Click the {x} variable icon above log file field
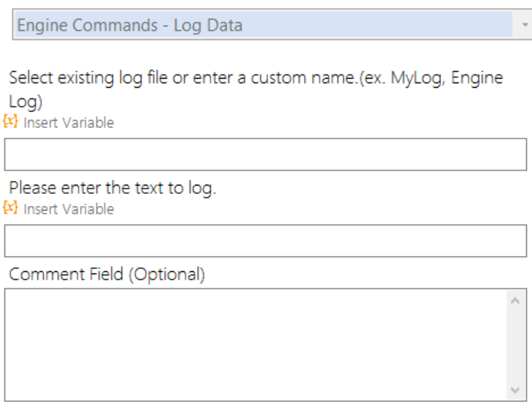This screenshot has height=415, width=532. coord(11,121)
